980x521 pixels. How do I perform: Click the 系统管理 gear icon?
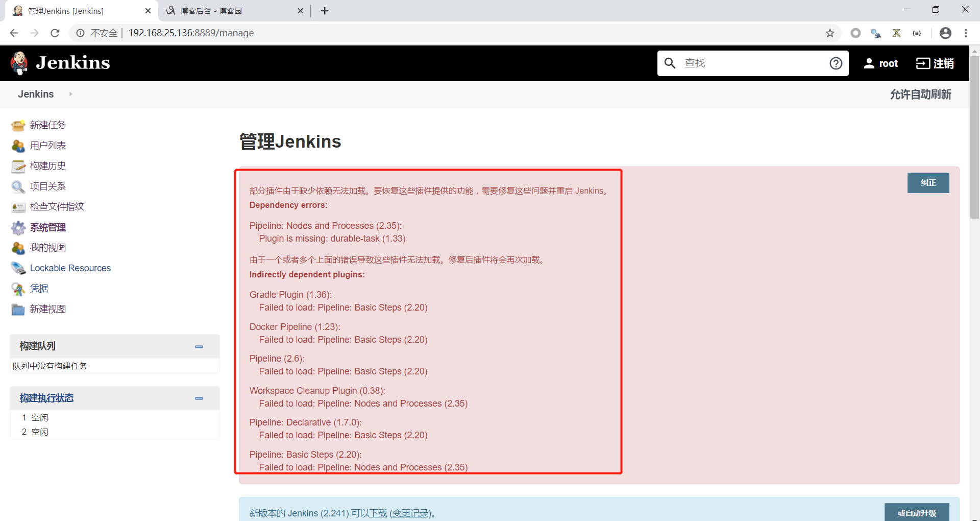[x=18, y=227]
